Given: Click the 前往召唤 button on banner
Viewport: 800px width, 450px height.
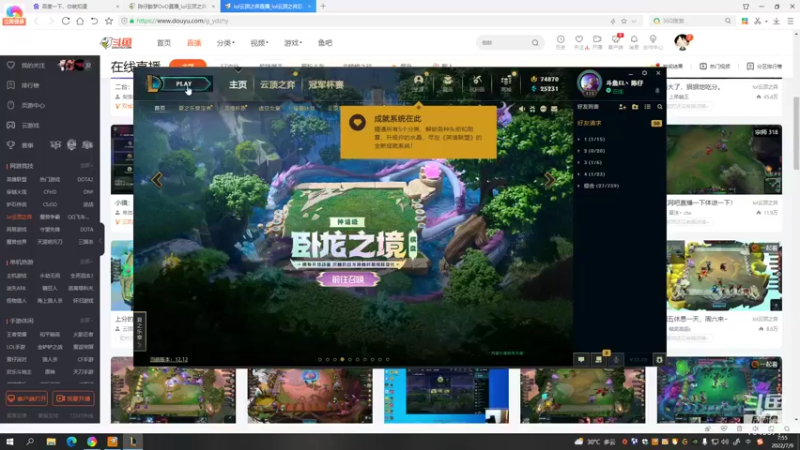Looking at the screenshot, I should pyautogui.click(x=348, y=280).
